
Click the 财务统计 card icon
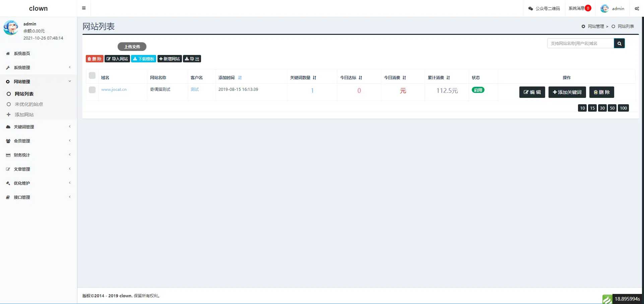pyautogui.click(x=8, y=155)
